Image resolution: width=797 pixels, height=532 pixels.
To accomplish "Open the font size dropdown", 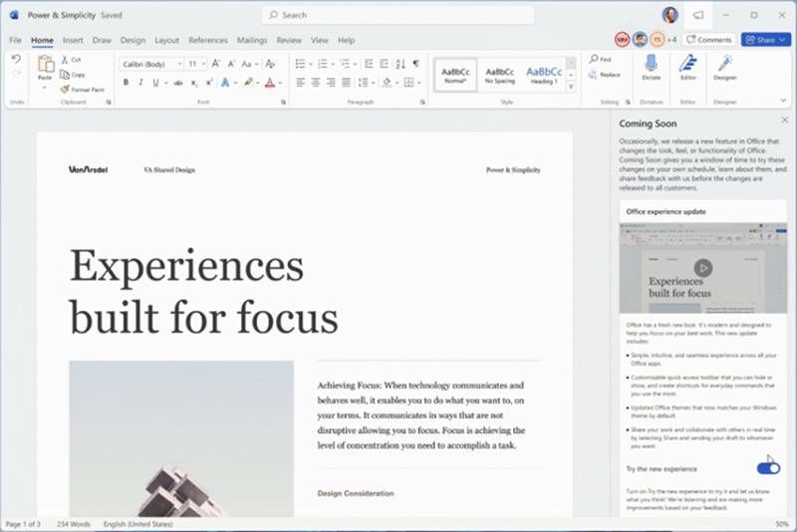I will point(203,64).
